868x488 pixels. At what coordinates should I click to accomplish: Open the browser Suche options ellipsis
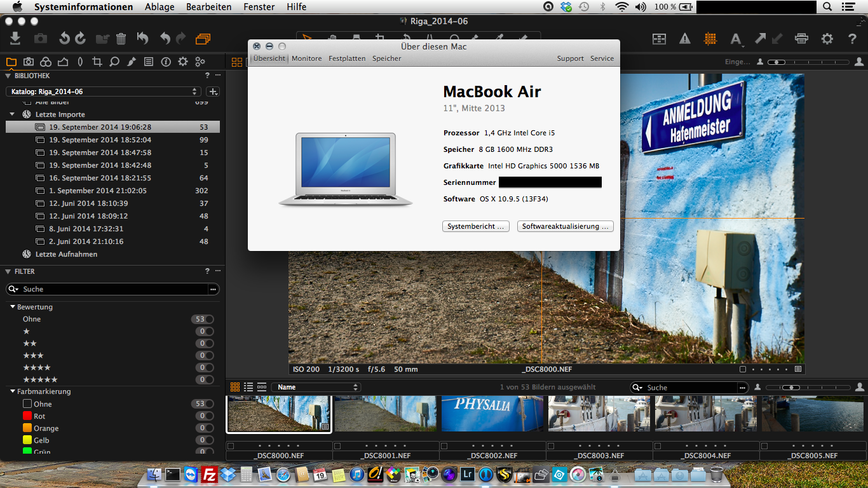pos(742,388)
